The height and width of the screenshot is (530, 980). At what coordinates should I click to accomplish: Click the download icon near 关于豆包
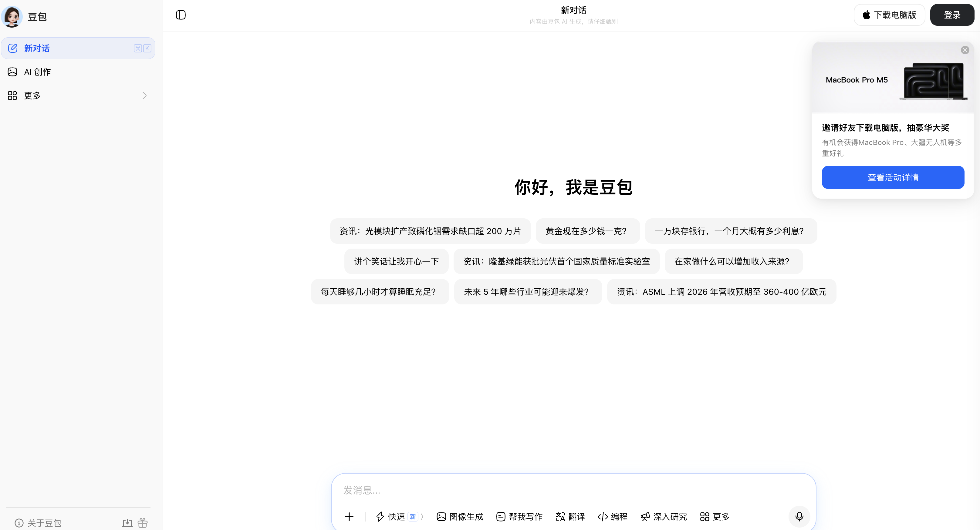pyautogui.click(x=127, y=523)
